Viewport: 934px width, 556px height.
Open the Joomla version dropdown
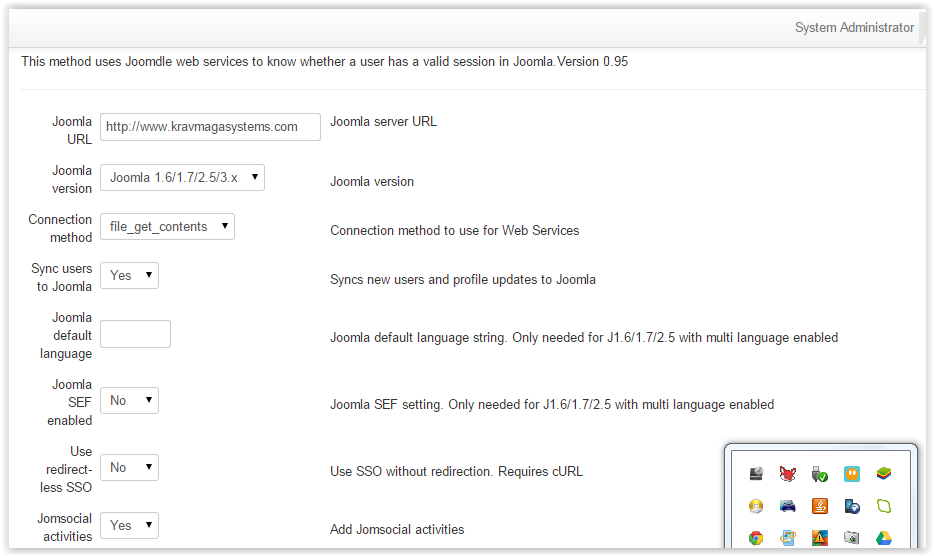coord(182,178)
